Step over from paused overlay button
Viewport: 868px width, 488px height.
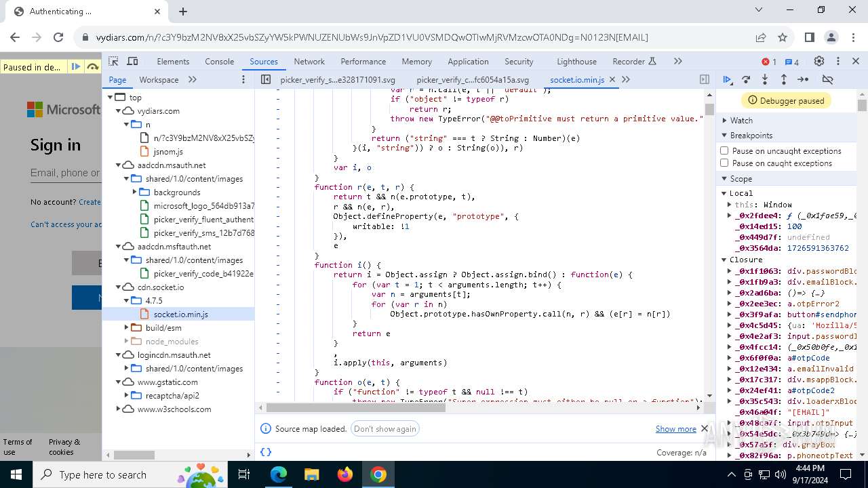click(92, 66)
